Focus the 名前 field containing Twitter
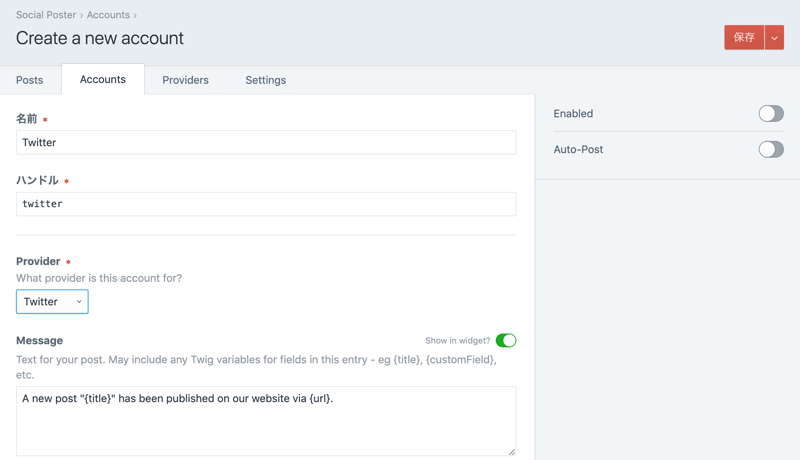Viewport: 800px width, 460px height. click(x=266, y=142)
